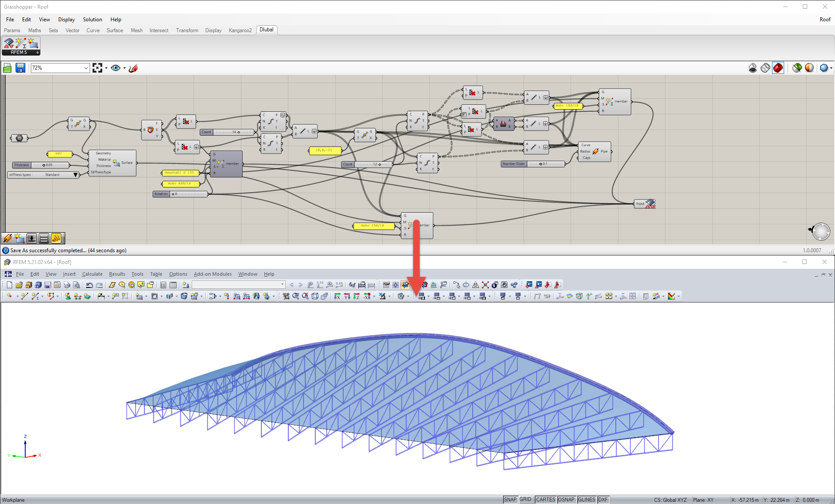The width and height of the screenshot is (835, 504).
Task: Open print preview in RFEM toolbar
Action: (x=77, y=285)
